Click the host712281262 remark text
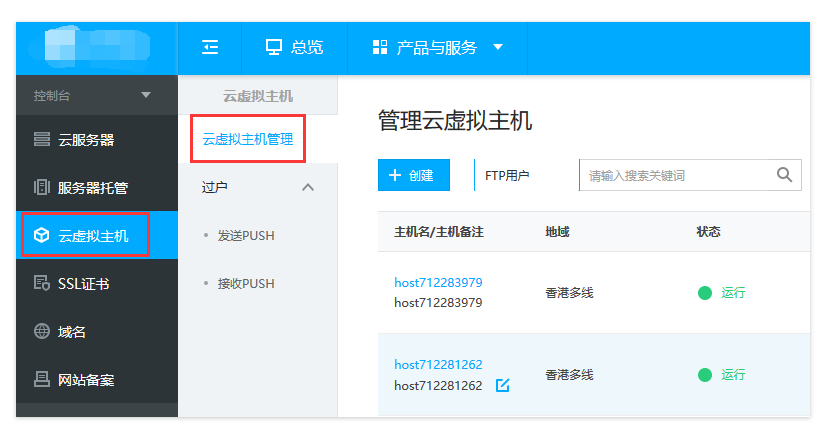The height and width of the screenshot is (445, 836). point(438,385)
